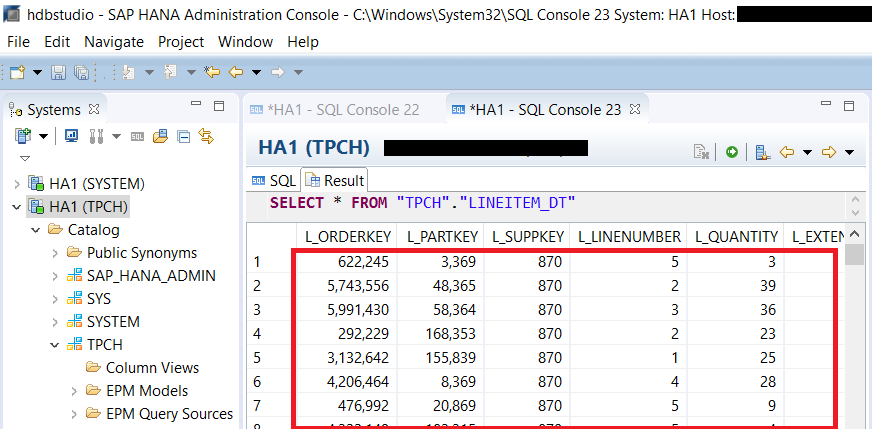The image size is (872, 429).
Task: Click the Add System icon in Systems panel
Action: coord(23,135)
